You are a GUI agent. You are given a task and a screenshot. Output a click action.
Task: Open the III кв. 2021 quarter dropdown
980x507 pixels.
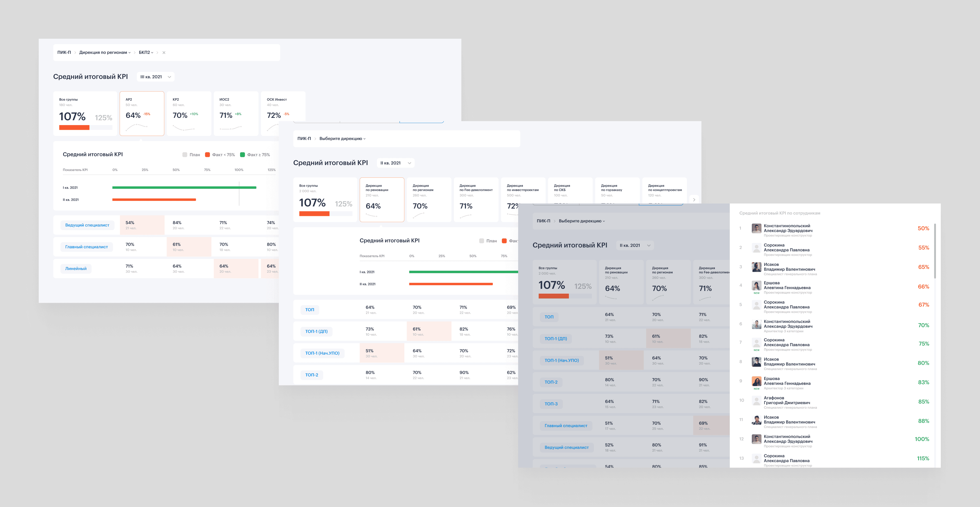[x=156, y=77]
